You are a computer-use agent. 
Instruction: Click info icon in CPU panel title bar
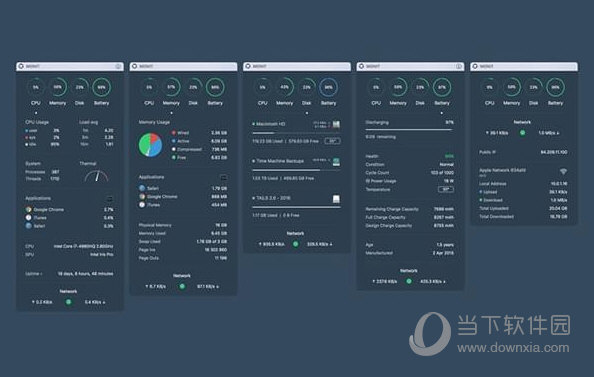pos(118,66)
